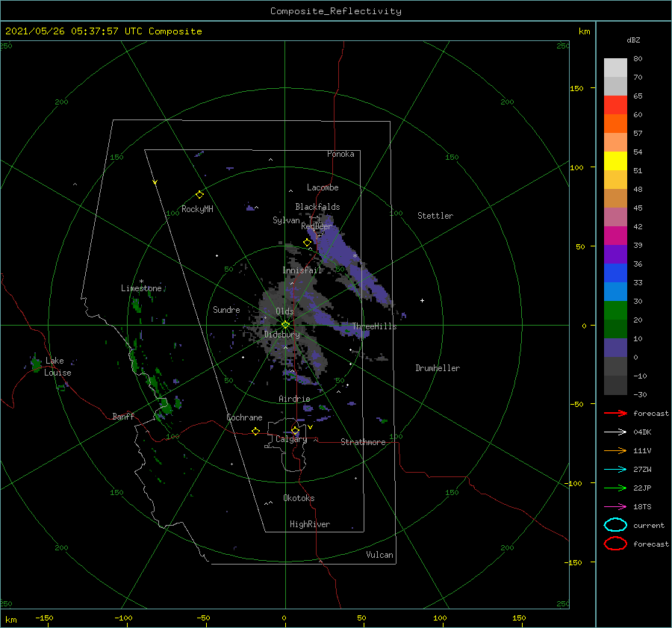Screen dimensions: 672x628
Task: Click the green swatch between 30 and 20 dBZ
Action: point(615,311)
